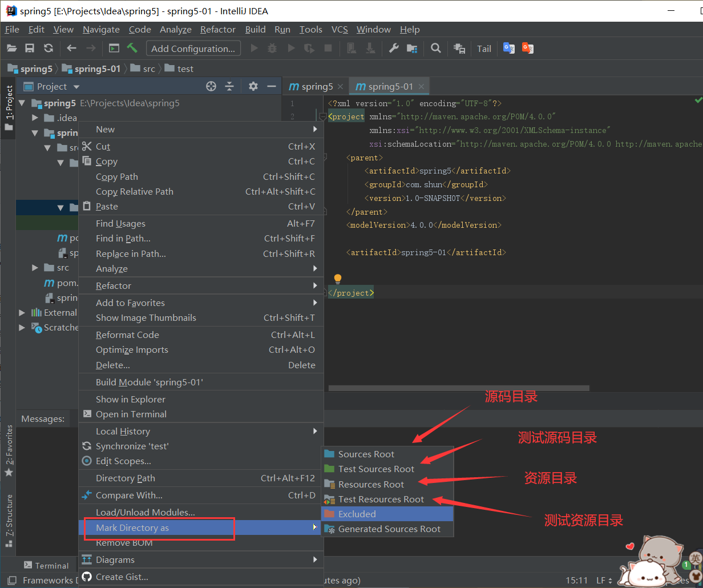Navigate back with the left arrow
Image resolution: width=703 pixels, height=588 pixels.
71,49
